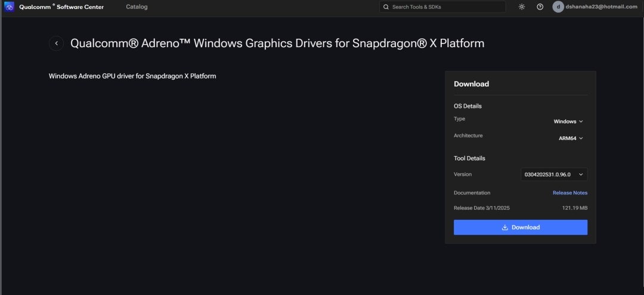Open the OS Type dropdown showing Windows

[x=568, y=122]
